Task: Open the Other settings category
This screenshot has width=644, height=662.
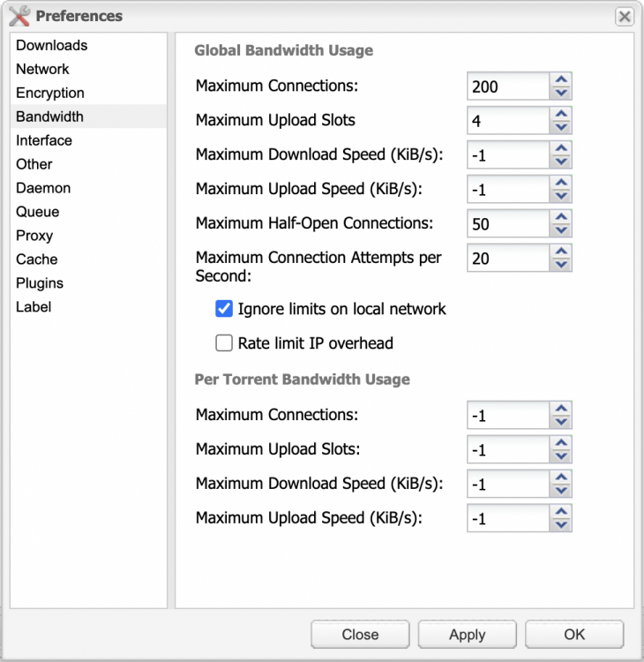Action: [x=88, y=164]
